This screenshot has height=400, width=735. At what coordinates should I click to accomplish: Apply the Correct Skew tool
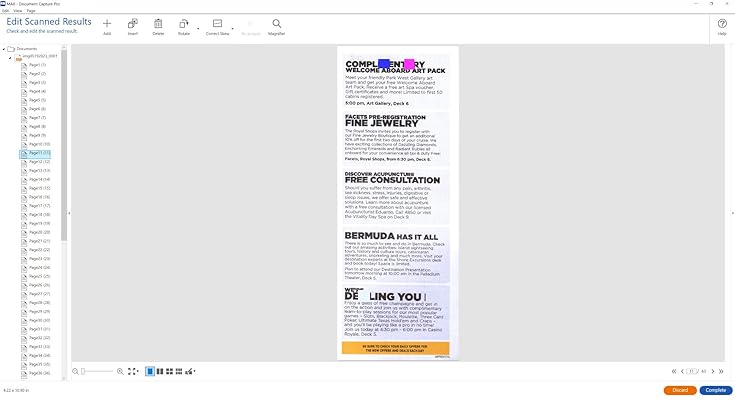tap(217, 23)
